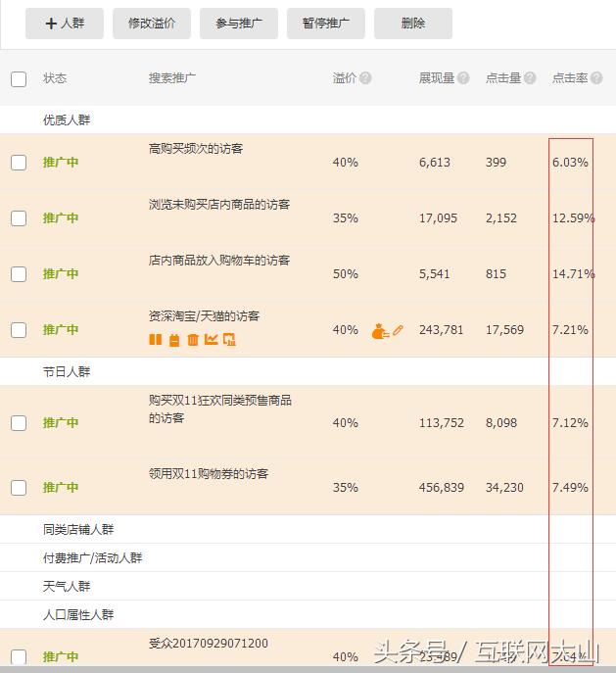Click the 修改溢价 button
This screenshot has width=616, height=673.
click(152, 24)
